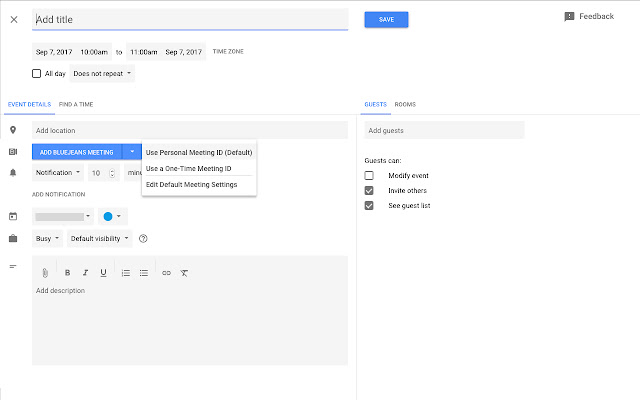The height and width of the screenshot is (400, 640).
Task: Check the Modify event guest permission
Action: [x=369, y=175]
